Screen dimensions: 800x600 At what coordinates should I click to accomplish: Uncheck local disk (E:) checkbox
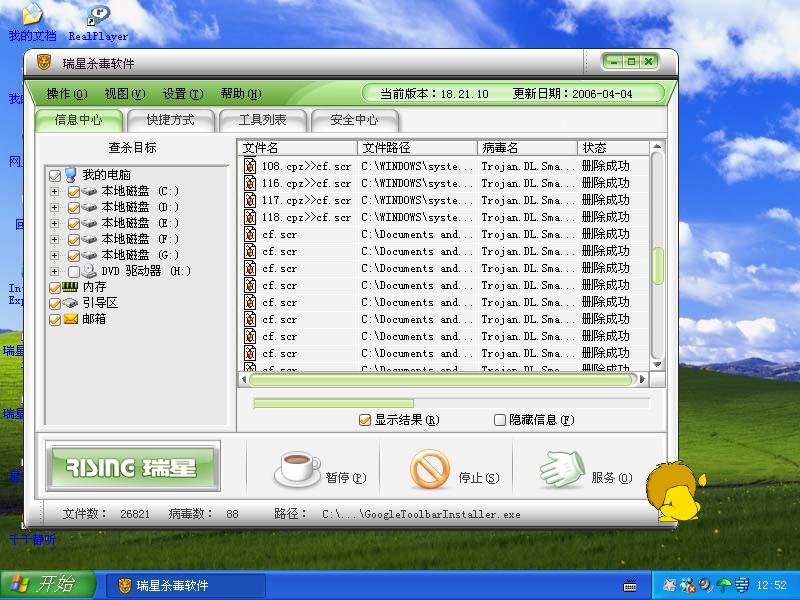point(73,223)
